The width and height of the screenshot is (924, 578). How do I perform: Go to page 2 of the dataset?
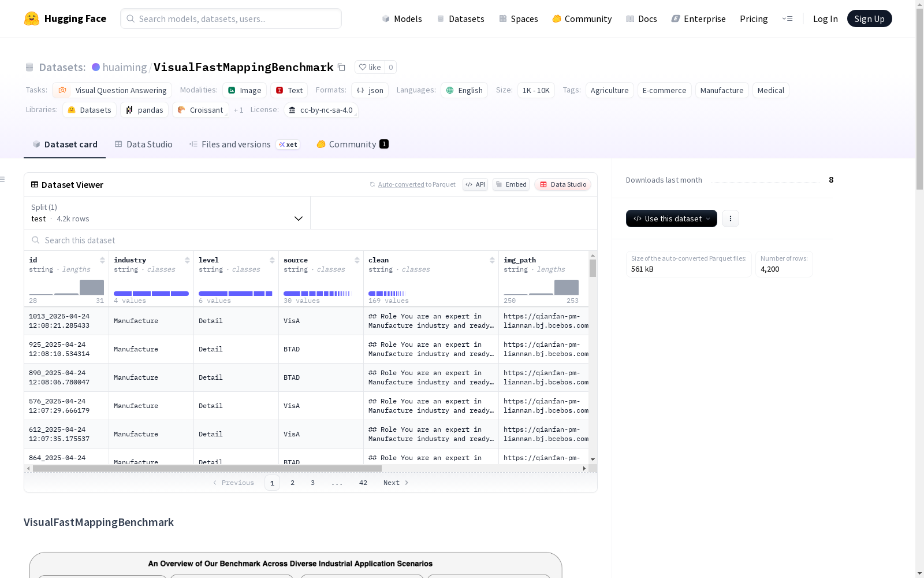292,483
